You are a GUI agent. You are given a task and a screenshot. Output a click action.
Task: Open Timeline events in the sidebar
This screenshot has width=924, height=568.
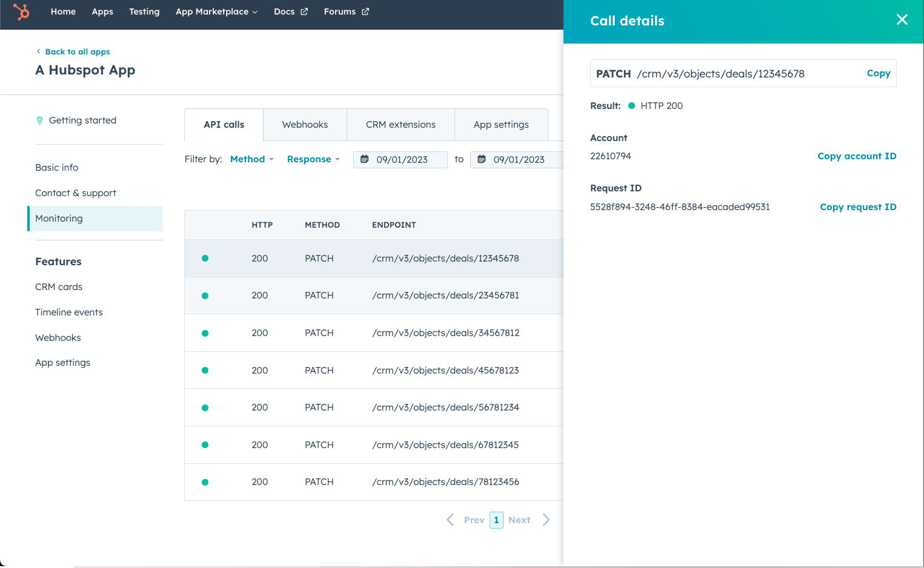tap(69, 312)
